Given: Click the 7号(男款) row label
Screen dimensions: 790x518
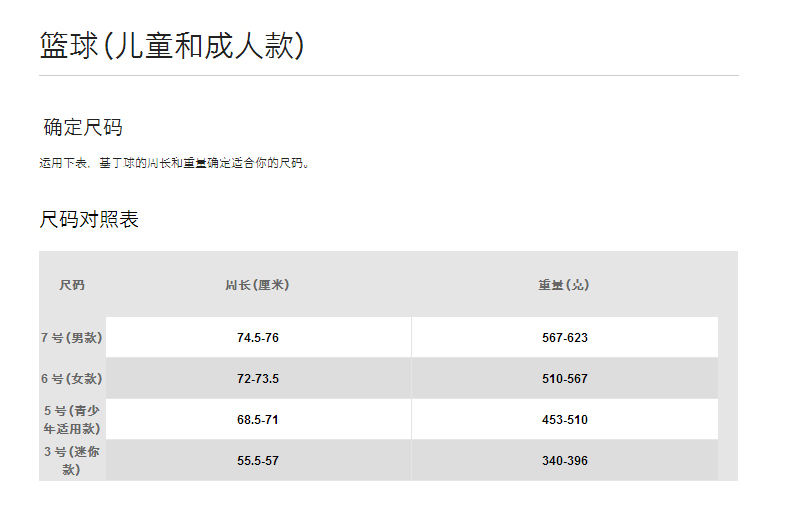Looking at the screenshot, I should pyautogui.click(x=72, y=338).
